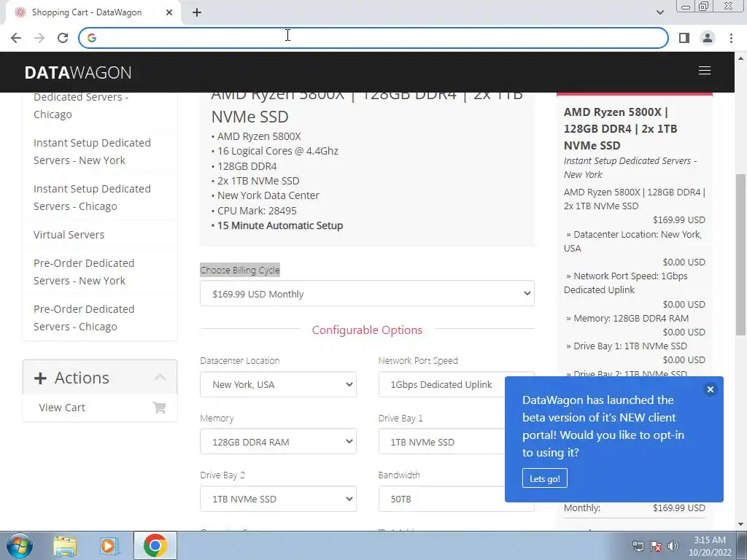Screen dimensions: 747x560
Task: Click the DATAWAGON logo
Action: 77,72
